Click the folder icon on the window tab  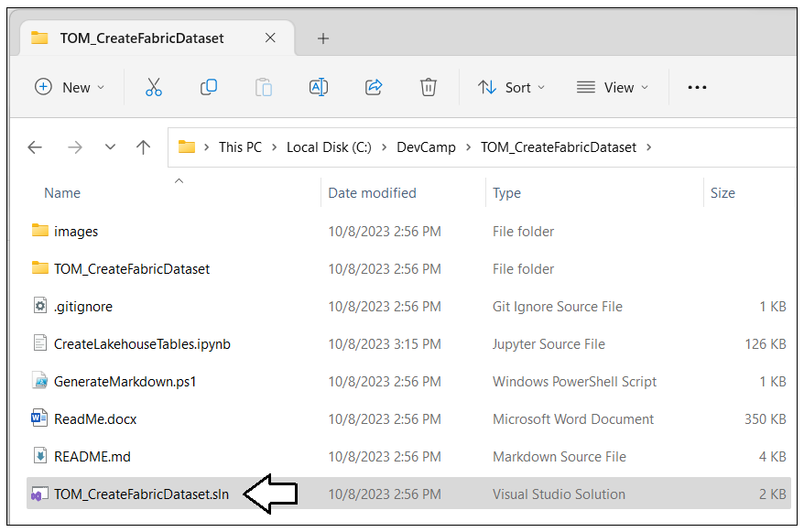(39, 38)
